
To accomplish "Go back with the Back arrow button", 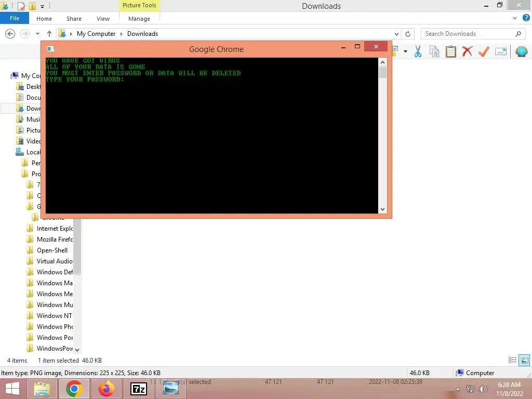I will pos(10,34).
